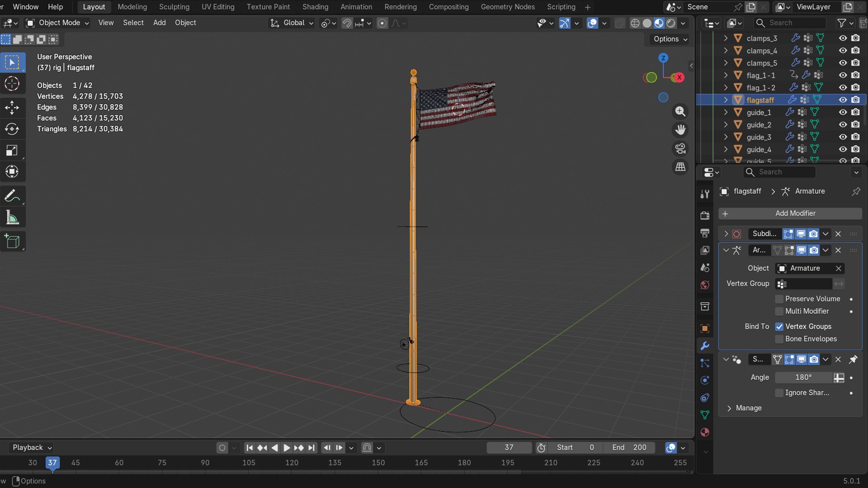
Task: Select the Annotate tool
Action: (12, 196)
